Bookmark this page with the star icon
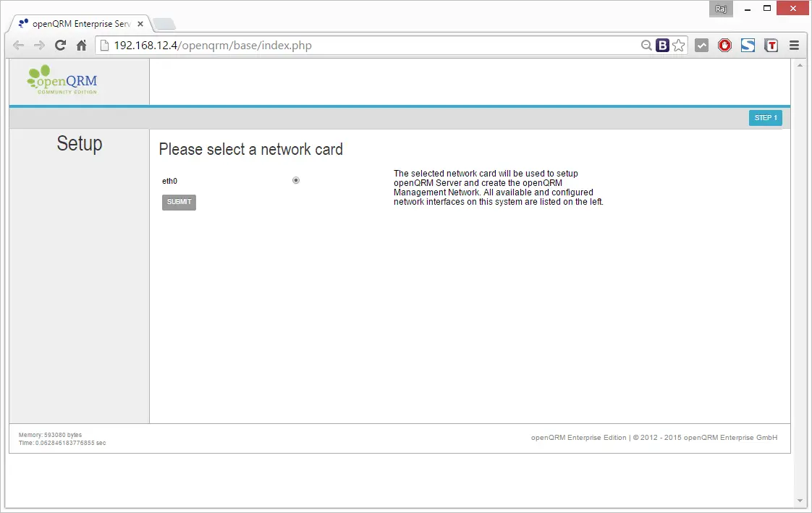The image size is (812, 513). pos(678,46)
